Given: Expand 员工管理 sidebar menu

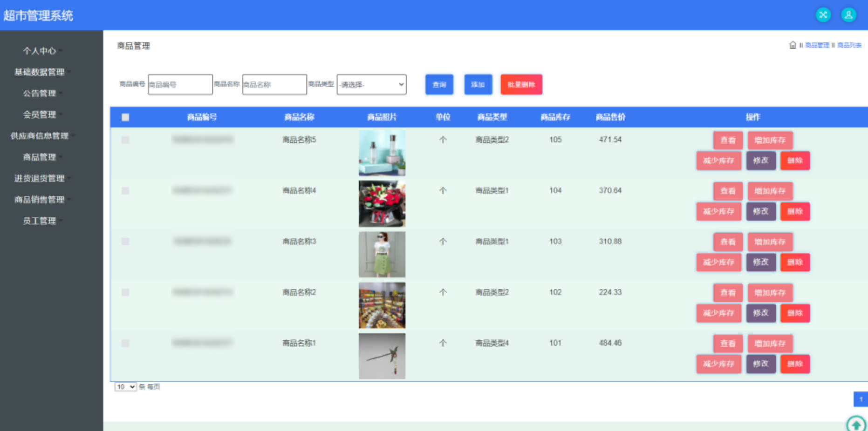Looking at the screenshot, I should (42, 221).
